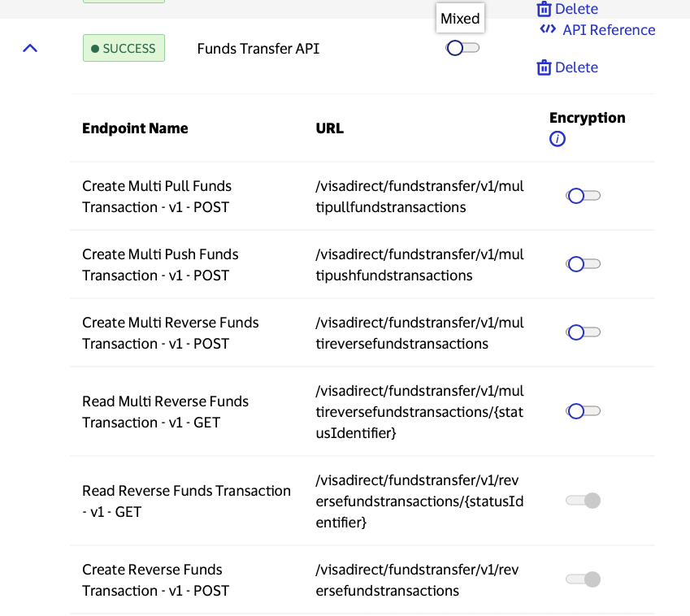The width and height of the screenshot is (690, 616).
Task: Click the trash icon below API Reference
Action: [544, 67]
